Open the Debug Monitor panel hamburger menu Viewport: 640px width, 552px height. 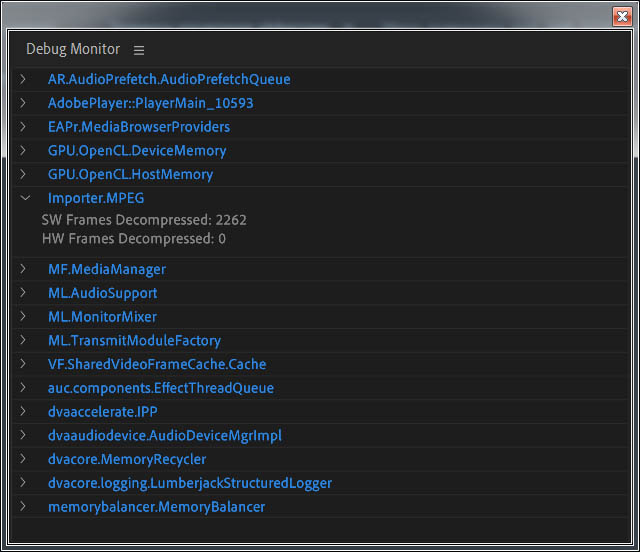coord(139,50)
